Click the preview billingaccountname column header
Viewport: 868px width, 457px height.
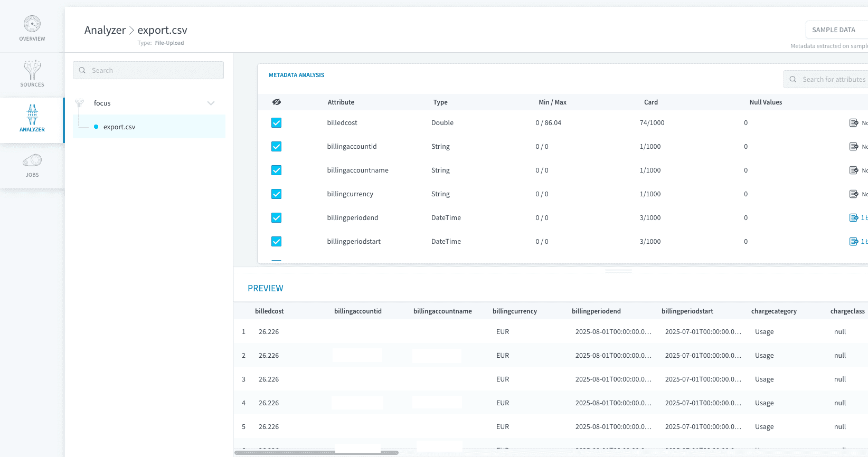tap(442, 311)
